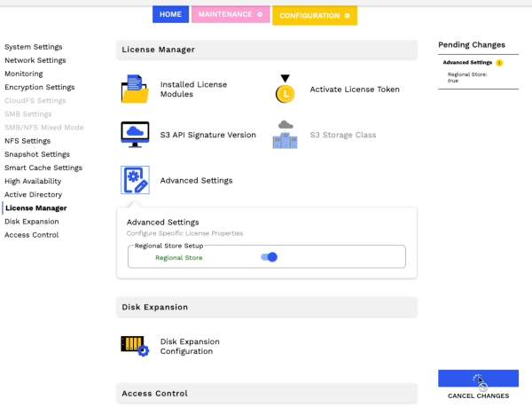Viewport: 532px width, 407px height.
Task: Collapse the License Manager section header
Action: click(266, 50)
